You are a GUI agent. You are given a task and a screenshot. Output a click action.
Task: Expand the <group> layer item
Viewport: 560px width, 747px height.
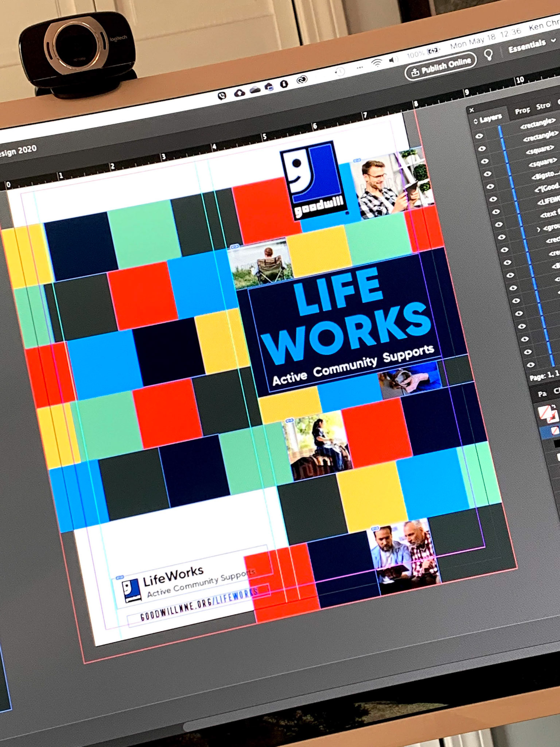coord(538,229)
